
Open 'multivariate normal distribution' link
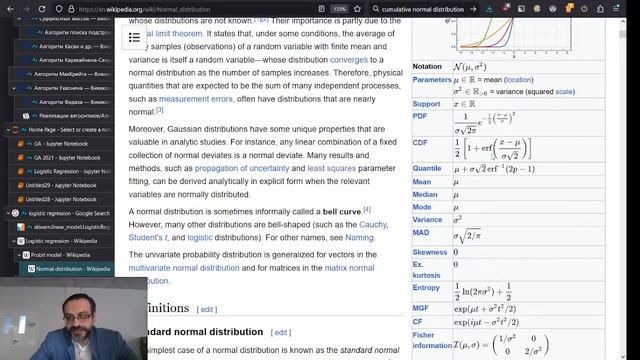[184, 268]
